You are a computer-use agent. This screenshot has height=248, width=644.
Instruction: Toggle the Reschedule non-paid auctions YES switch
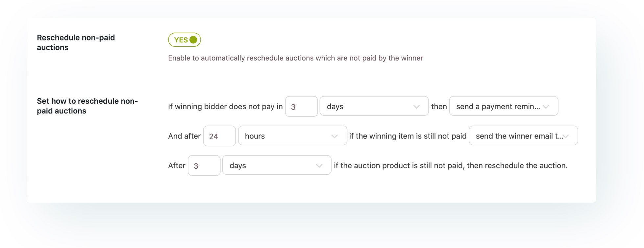click(185, 40)
